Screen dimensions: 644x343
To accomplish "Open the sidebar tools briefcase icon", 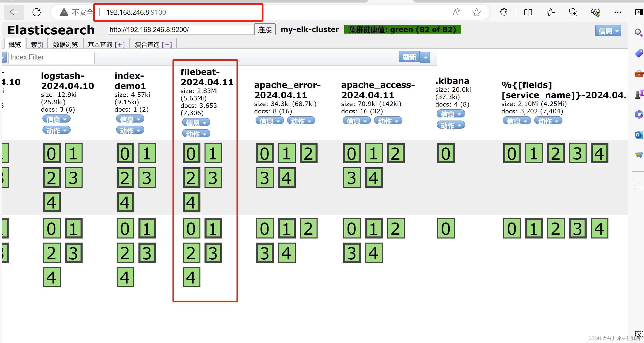I will click(x=639, y=74).
